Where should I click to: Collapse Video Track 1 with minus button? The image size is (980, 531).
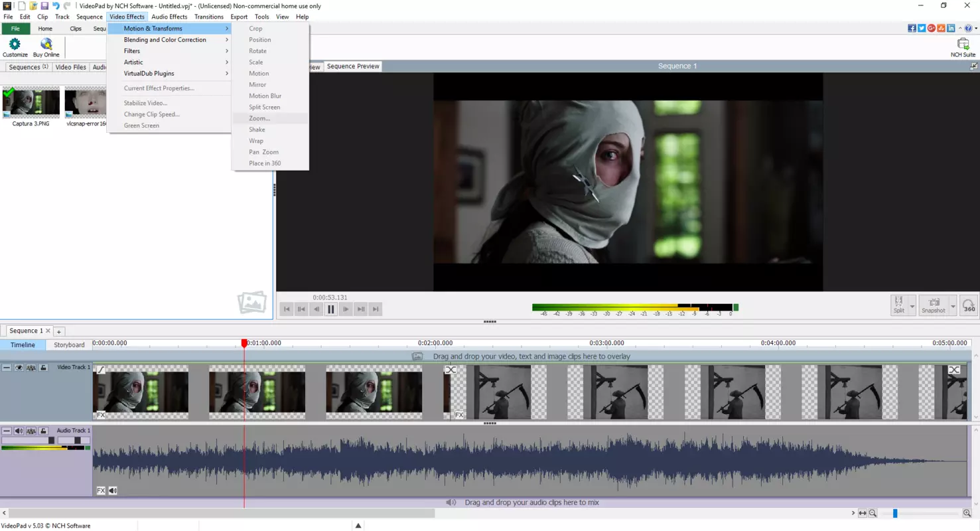pyautogui.click(x=7, y=368)
